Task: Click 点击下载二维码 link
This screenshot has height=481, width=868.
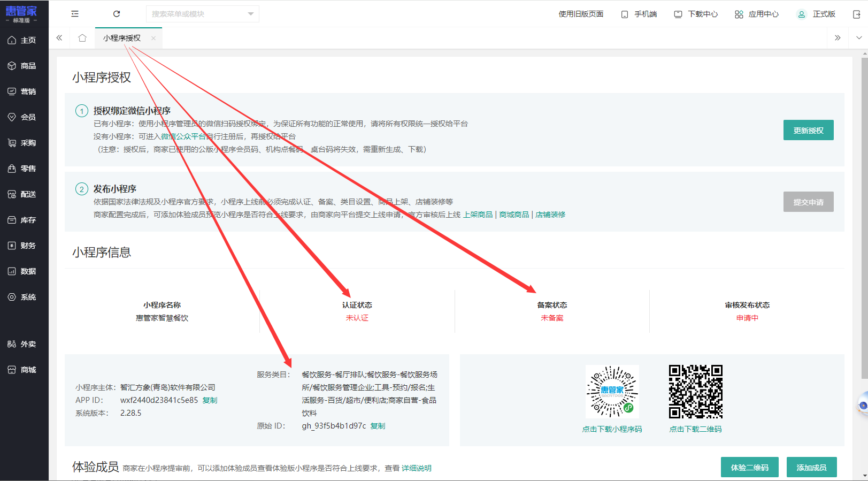Action: pos(695,429)
